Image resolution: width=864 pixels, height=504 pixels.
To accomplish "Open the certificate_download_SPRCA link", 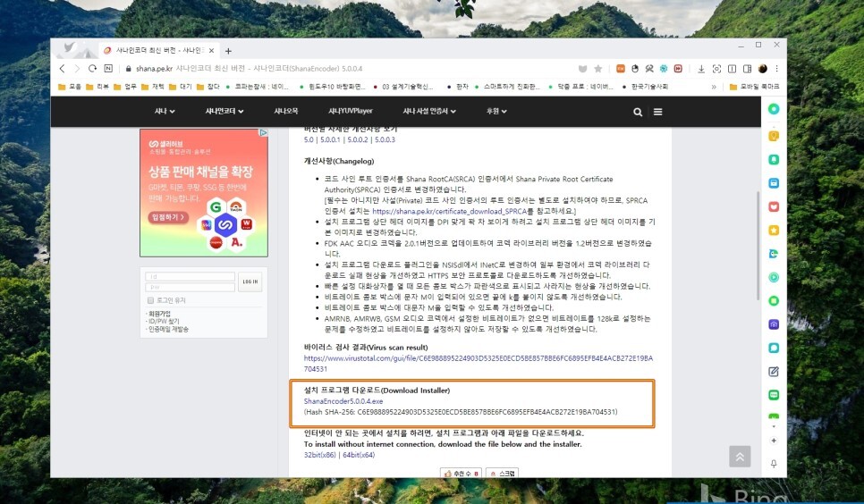I will [x=450, y=211].
